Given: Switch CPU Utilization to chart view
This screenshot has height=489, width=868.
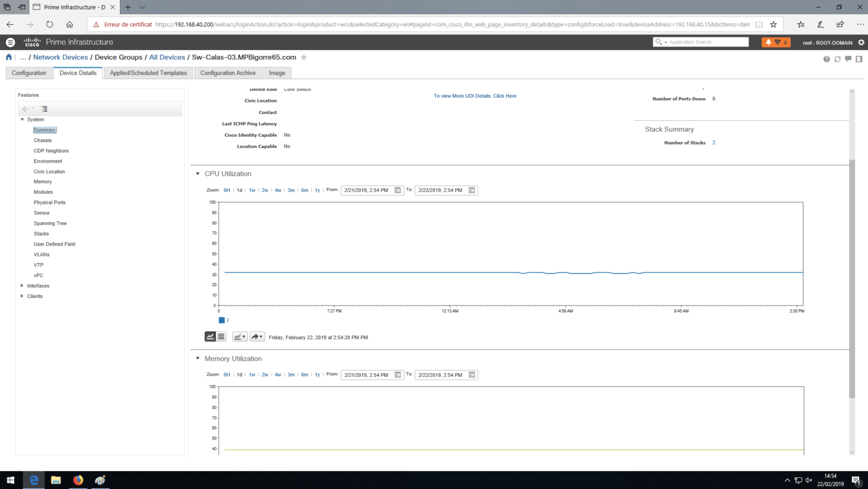Looking at the screenshot, I should click(x=210, y=336).
